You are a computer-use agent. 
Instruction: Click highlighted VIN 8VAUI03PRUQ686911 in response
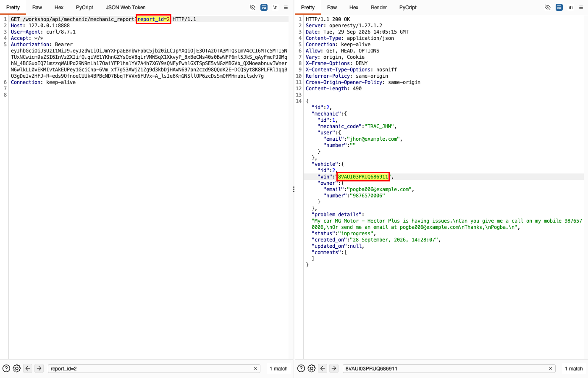[x=363, y=177]
